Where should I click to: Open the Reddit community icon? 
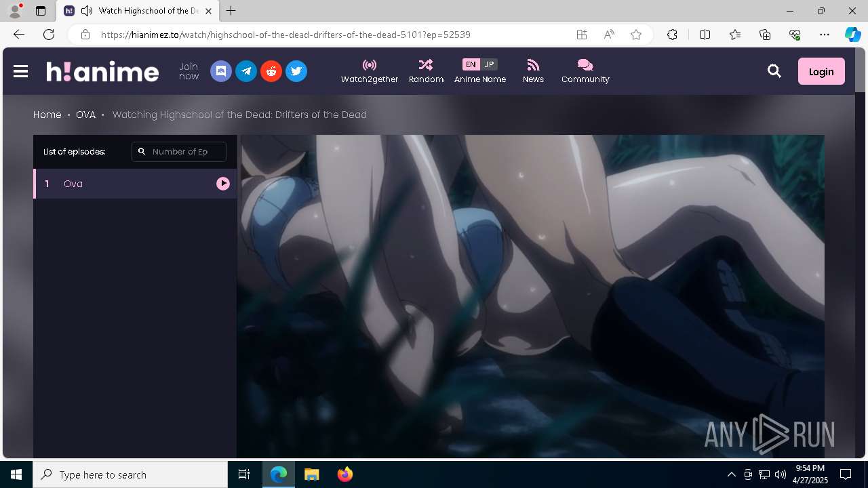coord(271,71)
